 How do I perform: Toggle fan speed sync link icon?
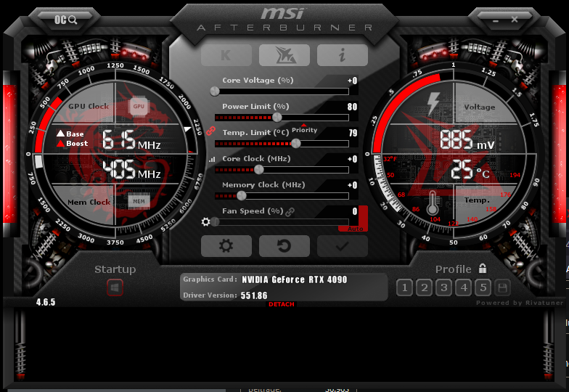(x=290, y=212)
